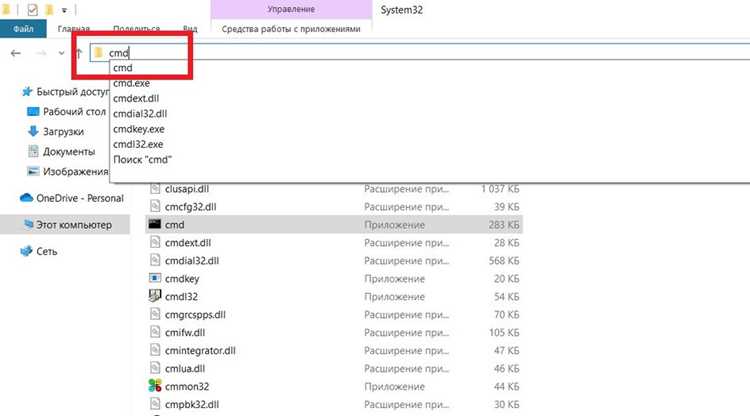750x416 pixels.
Task: Select cmdial32.dll in the file list
Action: tap(192, 261)
